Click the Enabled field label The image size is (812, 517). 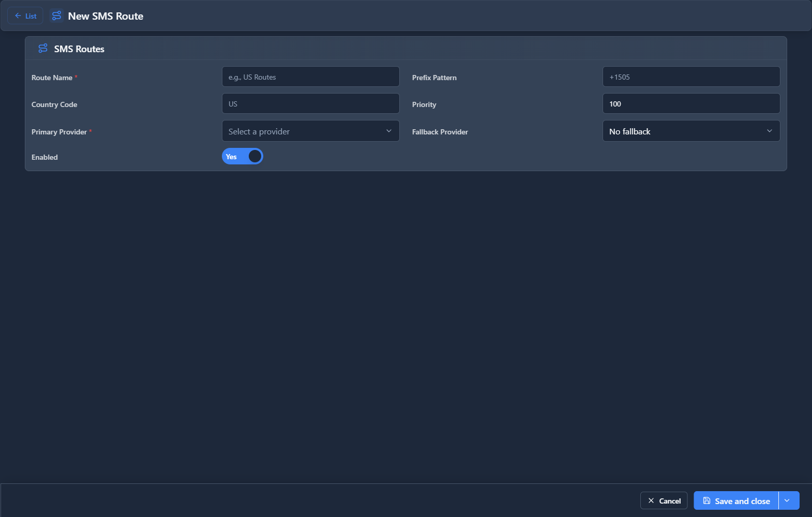tap(44, 157)
